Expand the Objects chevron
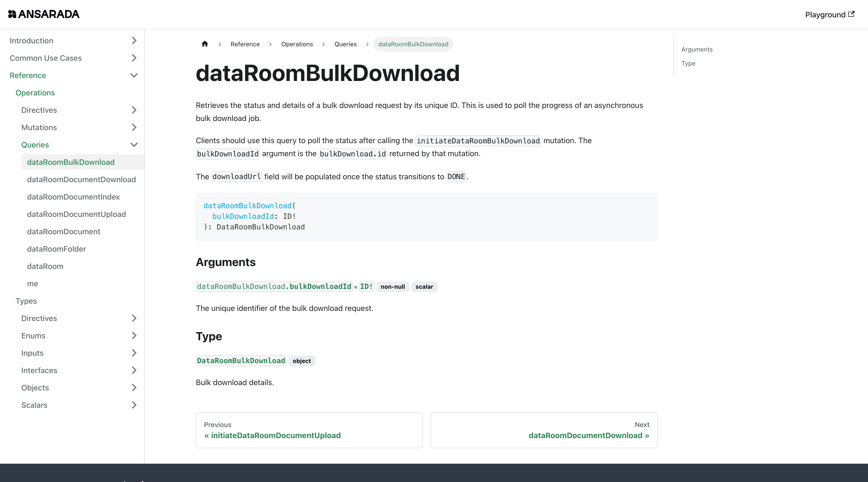Viewport: 868px width, 482px height. [134, 388]
